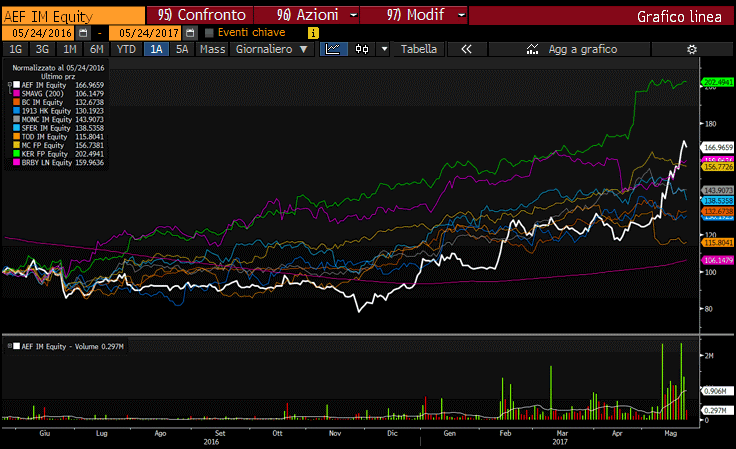This screenshot has height=449, width=736.
Task: Click the Agg a grafico chart icon
Action: (532, 49)
